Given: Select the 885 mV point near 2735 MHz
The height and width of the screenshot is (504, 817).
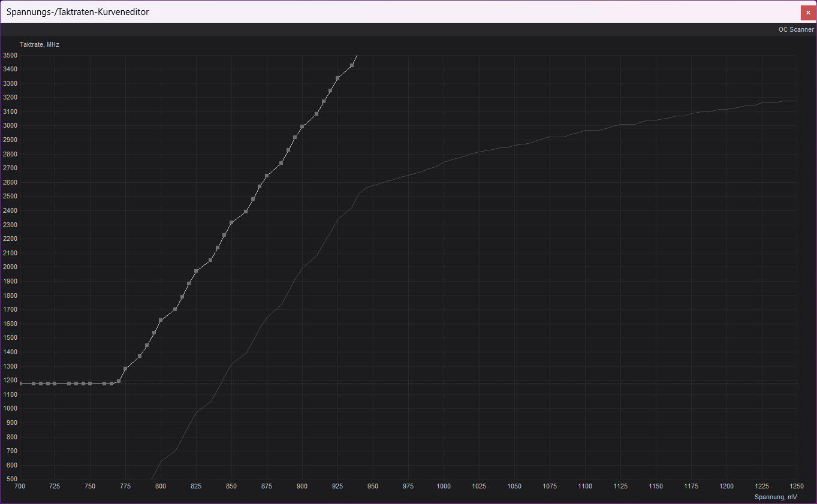Looking at the screenshot, I should pos(281,163).
